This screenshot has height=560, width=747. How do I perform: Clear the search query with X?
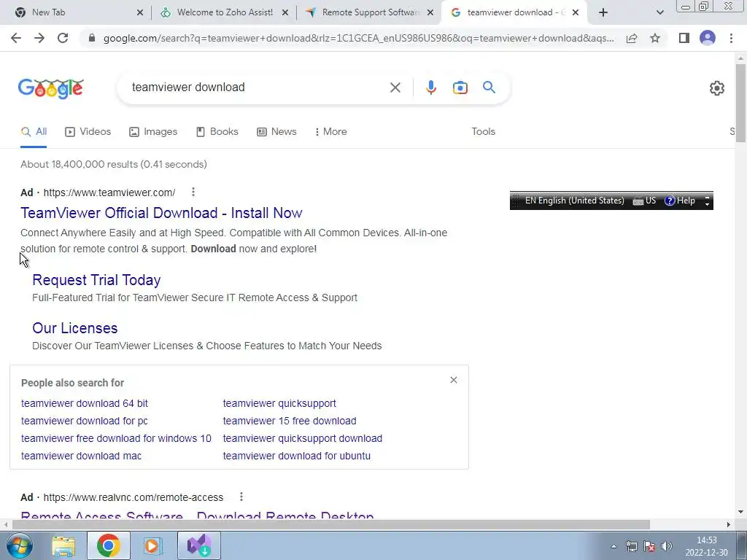[395, 87]
